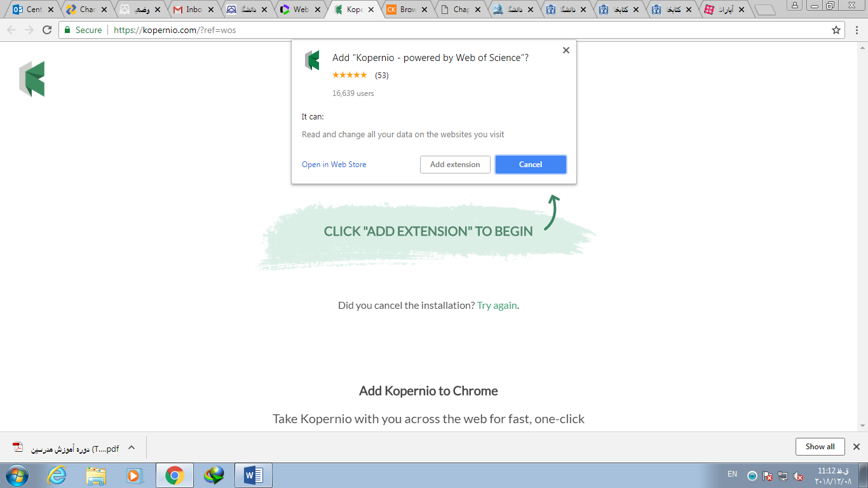Bookmark this page with star icon
Viewport: 868px width, 488px height.
[836, 30]
